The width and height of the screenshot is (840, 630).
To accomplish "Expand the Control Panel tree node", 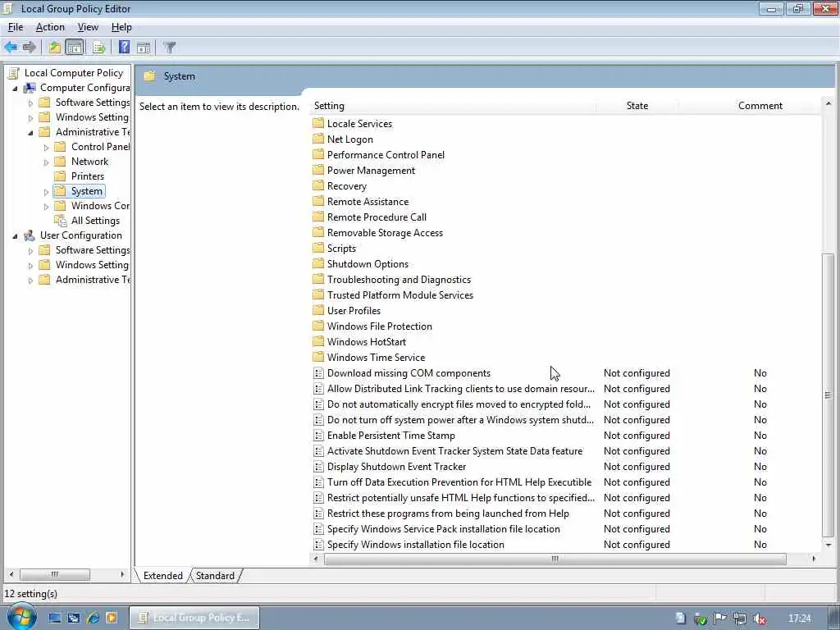I will [x=46, y=148].
